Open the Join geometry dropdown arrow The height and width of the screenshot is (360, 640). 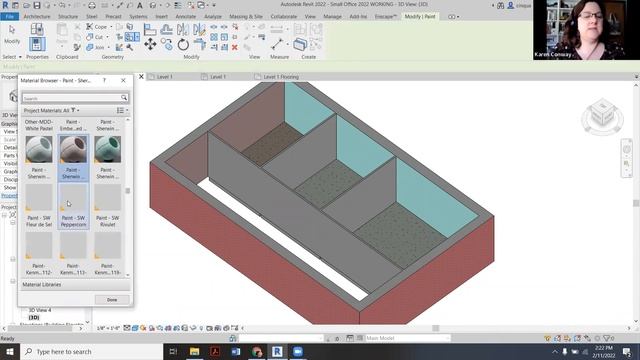pyautogui.click(x=109, y=47)
